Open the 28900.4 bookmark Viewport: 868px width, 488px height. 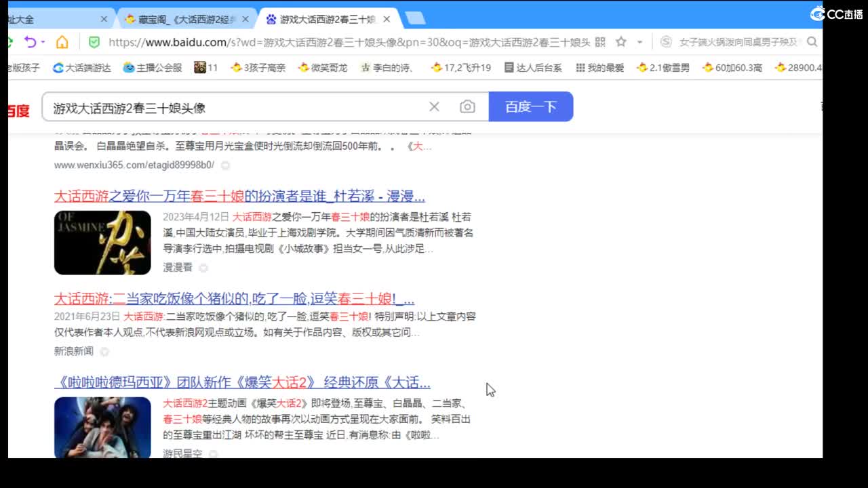pos(798,68)
